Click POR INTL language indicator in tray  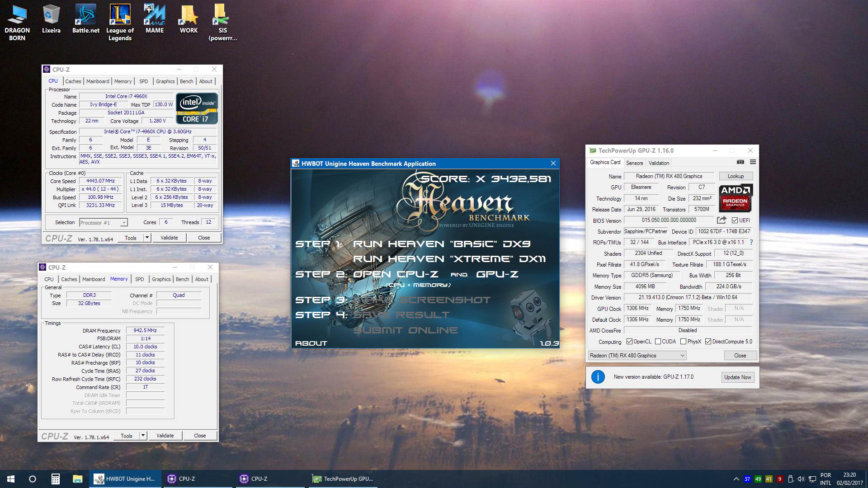826,479
